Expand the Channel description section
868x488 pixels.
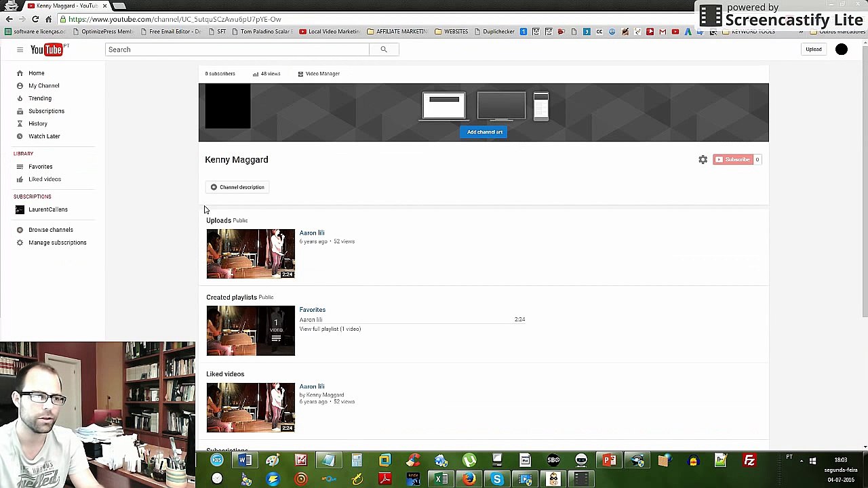[237, 187]
